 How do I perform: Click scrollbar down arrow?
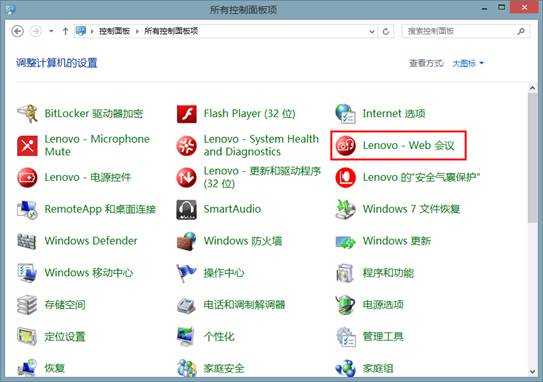pyautogui.click(x=532, y=372)
